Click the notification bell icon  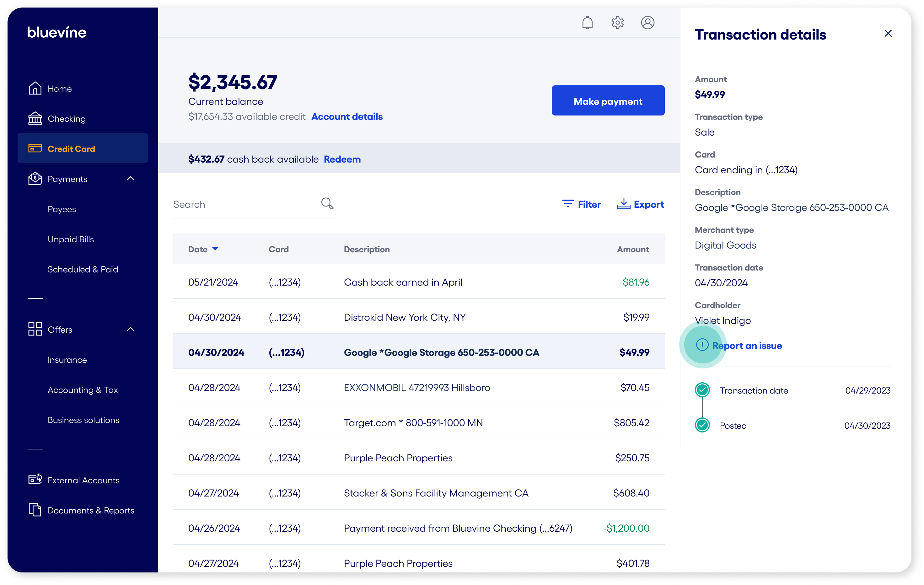click(x=587, y=23)
